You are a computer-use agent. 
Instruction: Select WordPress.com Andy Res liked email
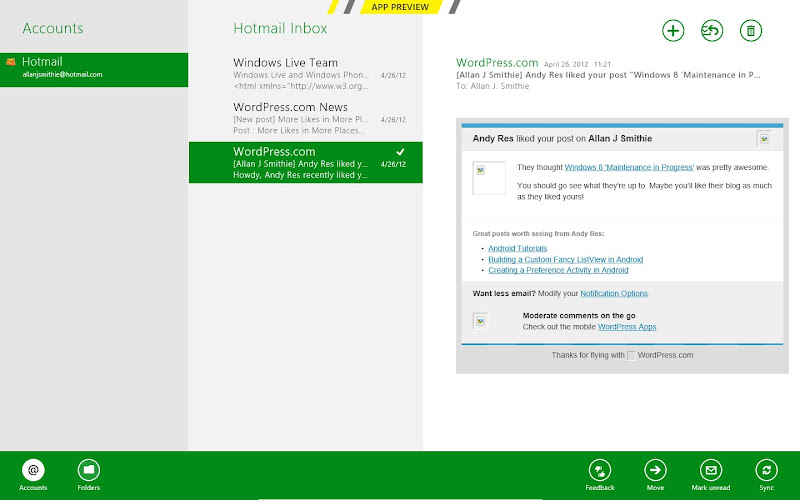(x=306, y=163)
